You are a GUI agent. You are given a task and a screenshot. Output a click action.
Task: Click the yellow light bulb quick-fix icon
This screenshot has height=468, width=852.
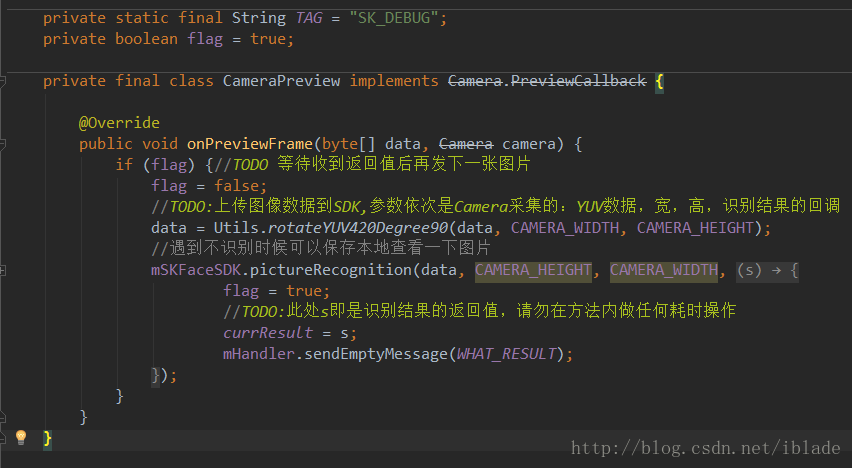coord(21,437)
